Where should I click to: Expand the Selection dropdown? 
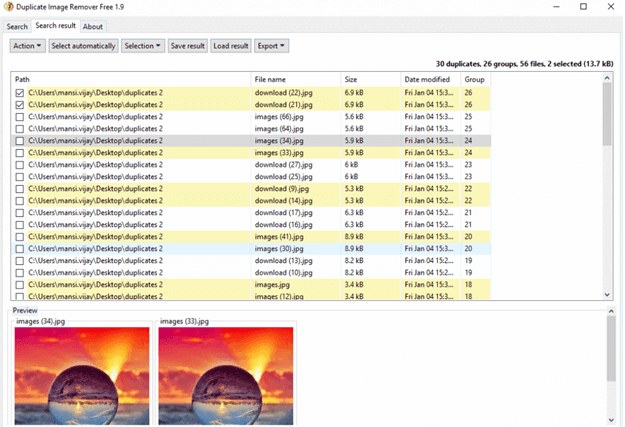(143, 46)
